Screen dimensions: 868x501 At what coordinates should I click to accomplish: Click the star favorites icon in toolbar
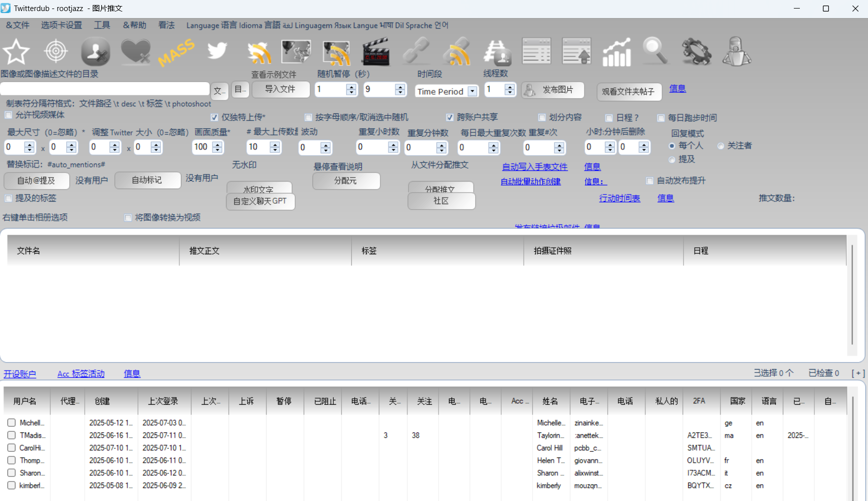click(16, 52)
